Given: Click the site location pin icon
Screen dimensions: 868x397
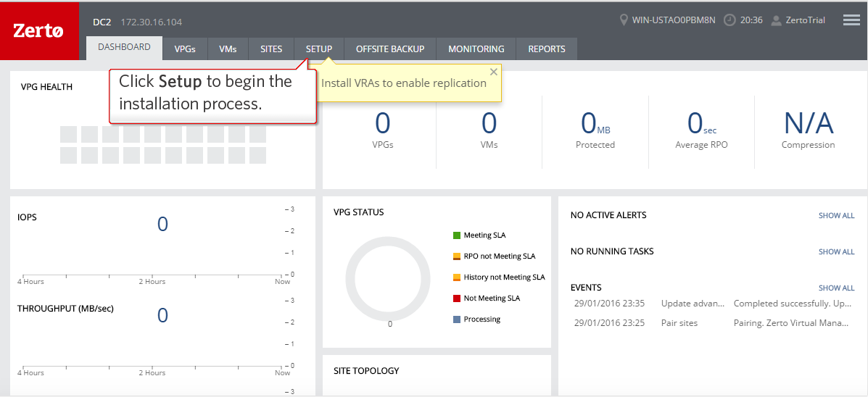Looking at the screenshot, I should [x=624, y=20].
